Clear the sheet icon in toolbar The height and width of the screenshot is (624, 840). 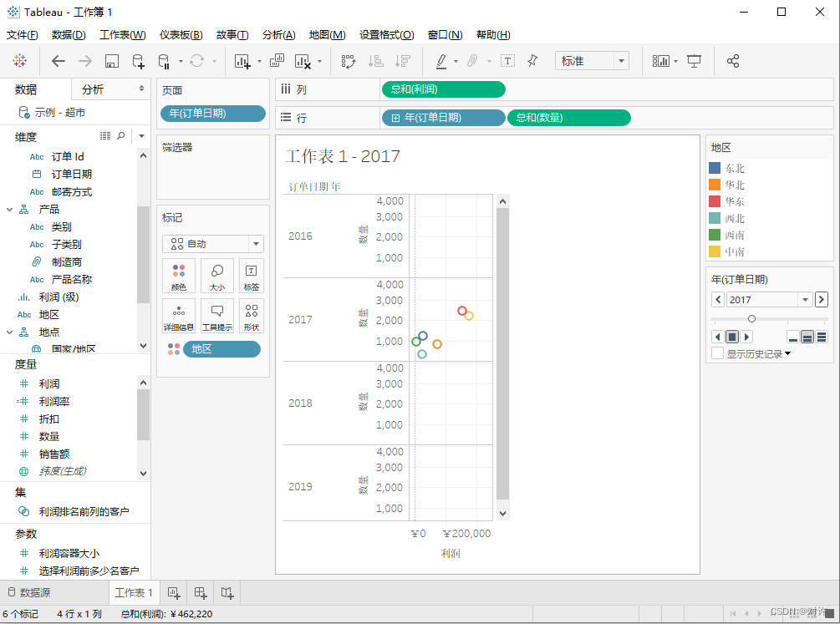pos(303,62)
